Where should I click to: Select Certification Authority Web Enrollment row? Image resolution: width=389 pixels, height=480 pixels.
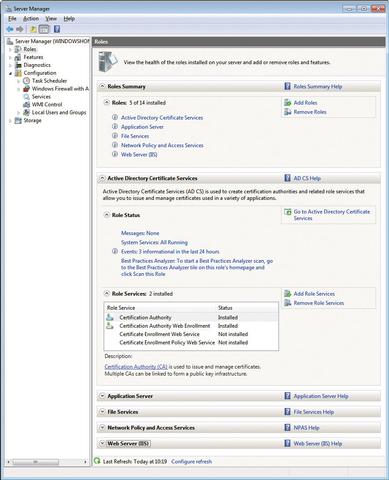[191, 326]
